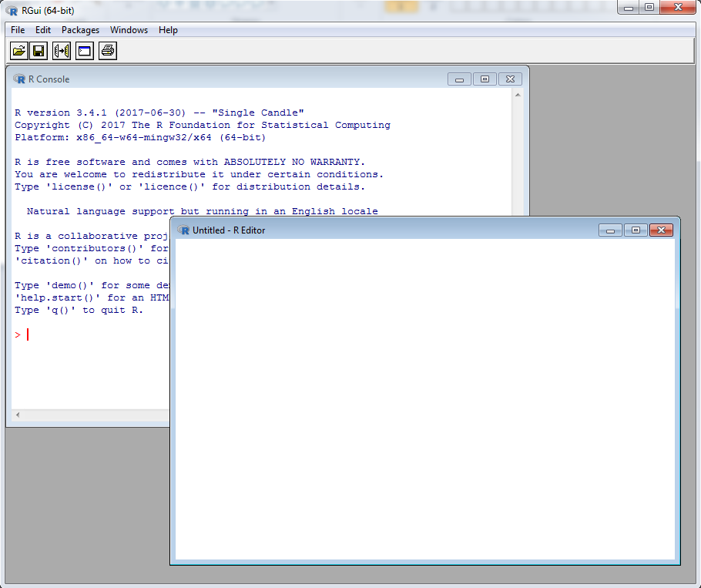Open a script with the Open folder icon

click(x=18, y=50)
